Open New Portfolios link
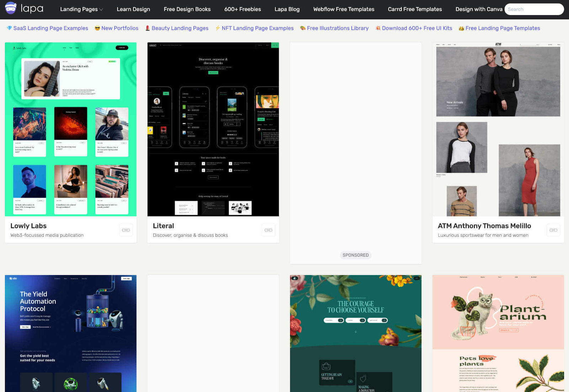This screenshot has width=569, height=392. (x=120, y=28)
